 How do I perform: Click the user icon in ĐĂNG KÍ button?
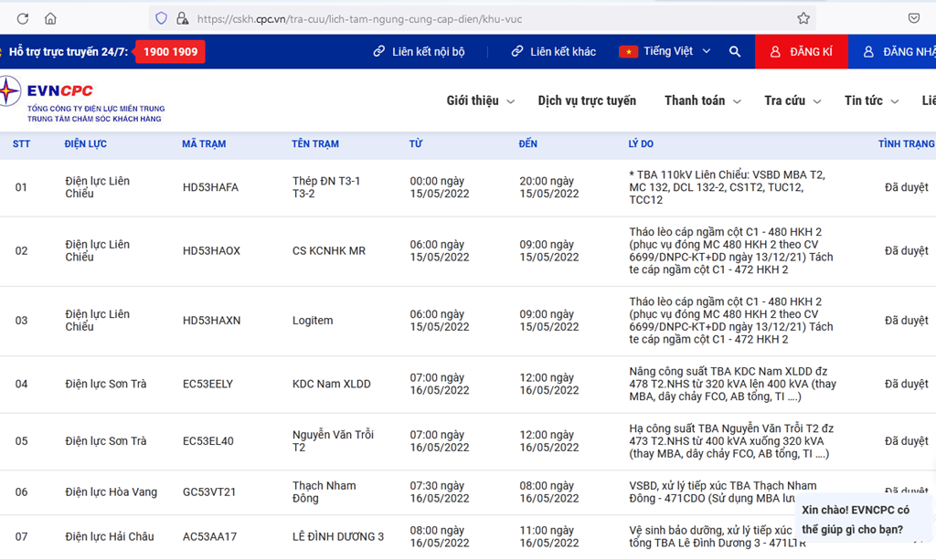tap(775, 52)
